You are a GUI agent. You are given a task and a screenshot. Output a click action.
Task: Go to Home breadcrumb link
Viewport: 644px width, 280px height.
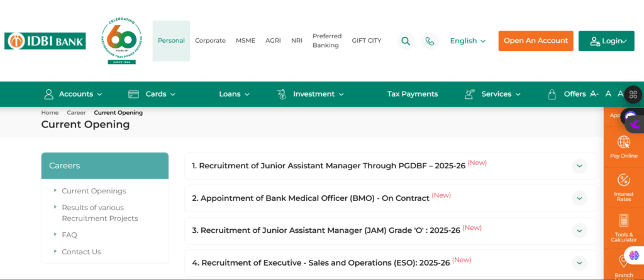pos(50,113)
